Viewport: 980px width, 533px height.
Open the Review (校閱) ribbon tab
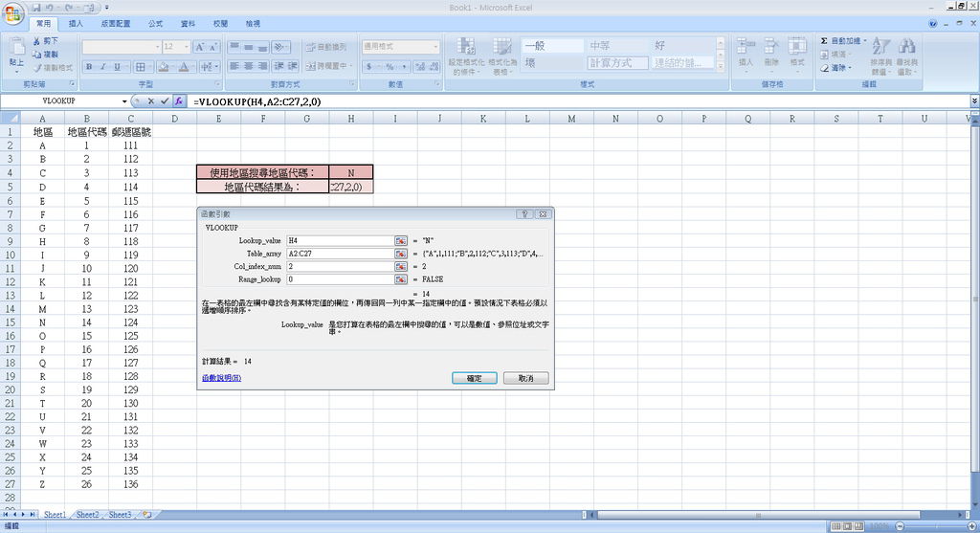(x=221, y=24)
